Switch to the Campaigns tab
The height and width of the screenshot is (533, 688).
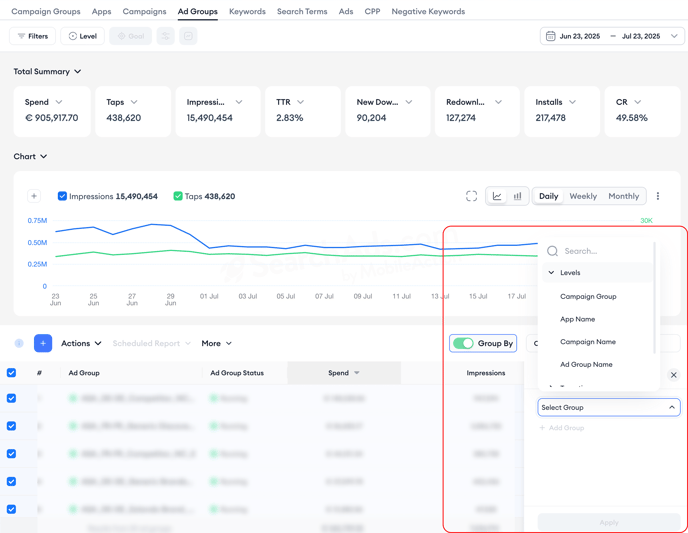[x=144, y=11]
